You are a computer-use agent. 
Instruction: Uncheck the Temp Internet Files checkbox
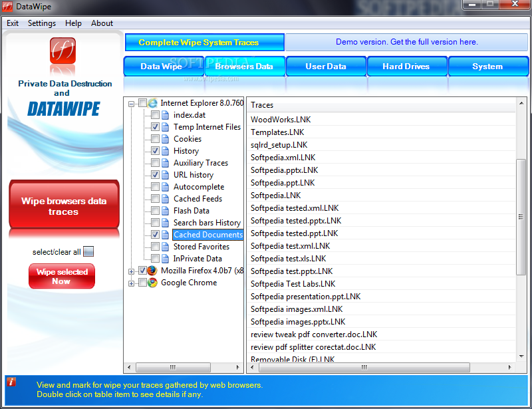pyautogui.click(x=155, y=127)
